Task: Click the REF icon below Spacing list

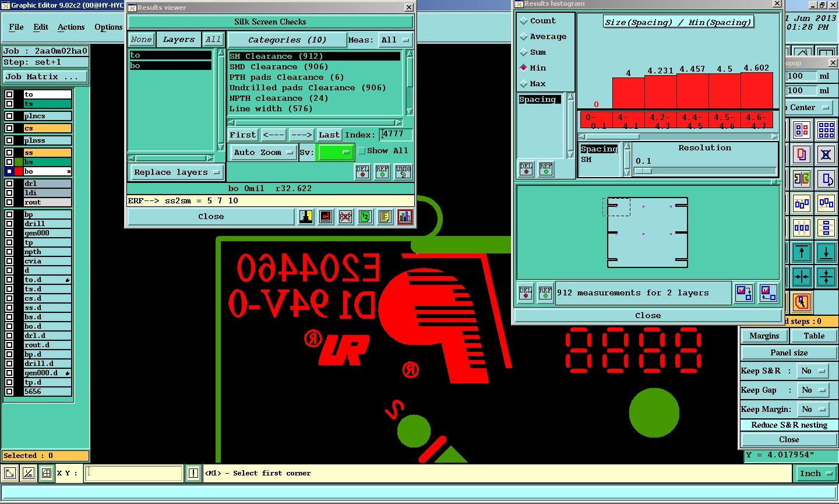Action: 546,169
